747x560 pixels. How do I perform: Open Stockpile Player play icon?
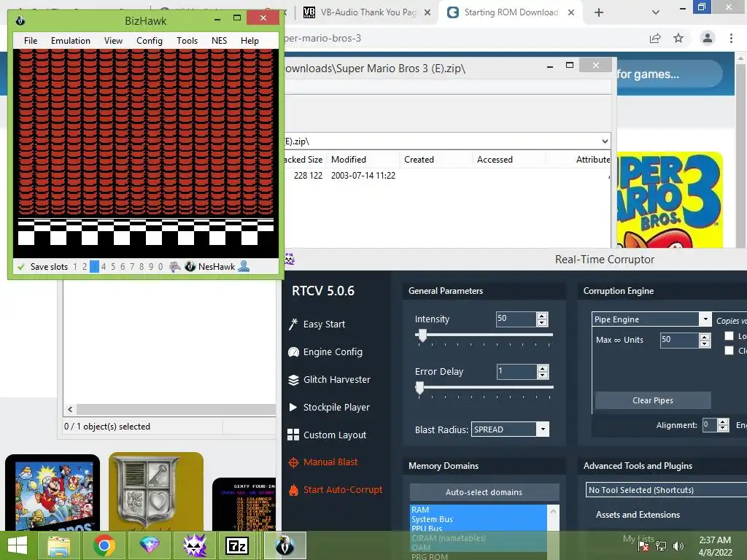pos(293,407)
